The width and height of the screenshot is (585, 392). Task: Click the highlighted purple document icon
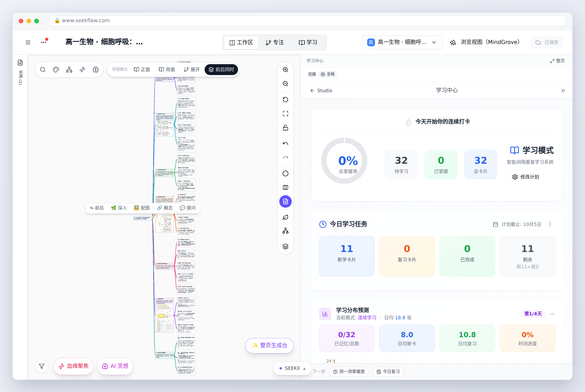tap(285, 201)
